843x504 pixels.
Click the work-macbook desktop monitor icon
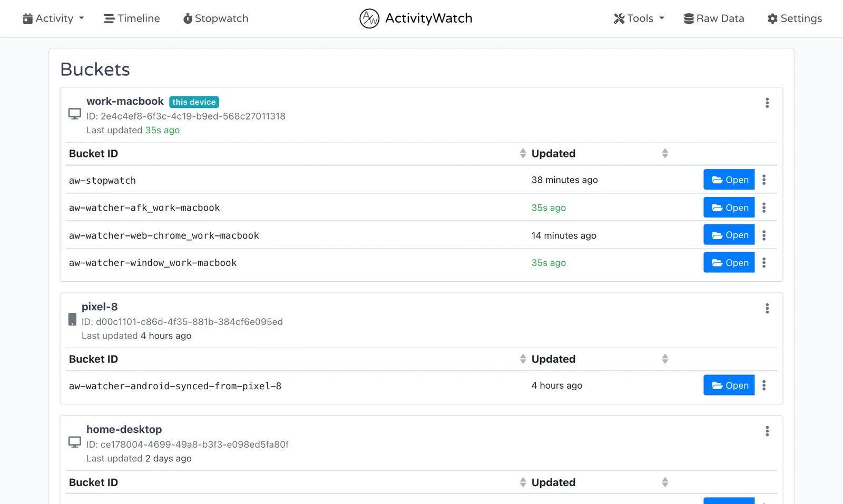point(75,114)
